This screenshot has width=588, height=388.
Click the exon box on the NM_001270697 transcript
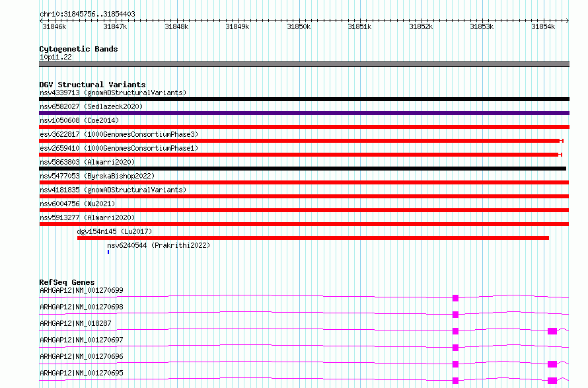click(455, 348)
